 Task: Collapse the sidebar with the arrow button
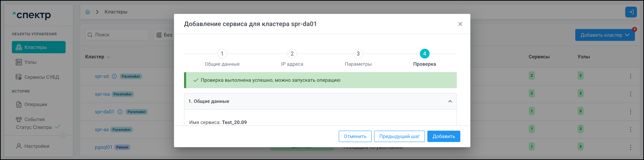click(x=63, y=136)
